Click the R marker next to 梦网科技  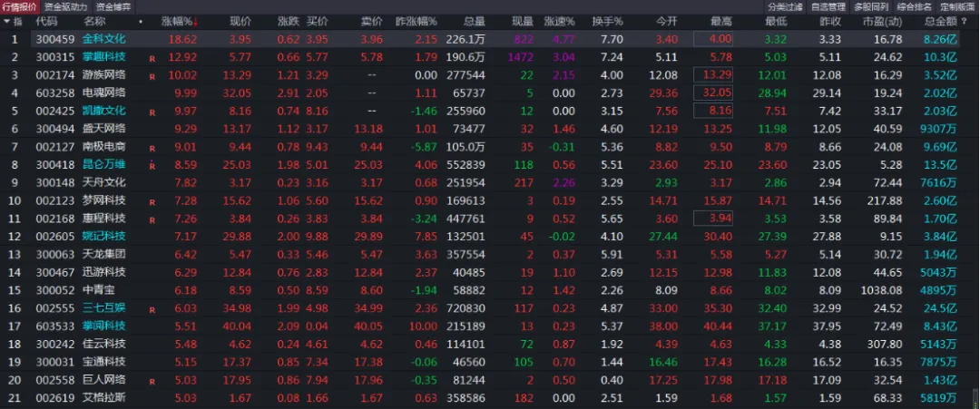(152, 203)
